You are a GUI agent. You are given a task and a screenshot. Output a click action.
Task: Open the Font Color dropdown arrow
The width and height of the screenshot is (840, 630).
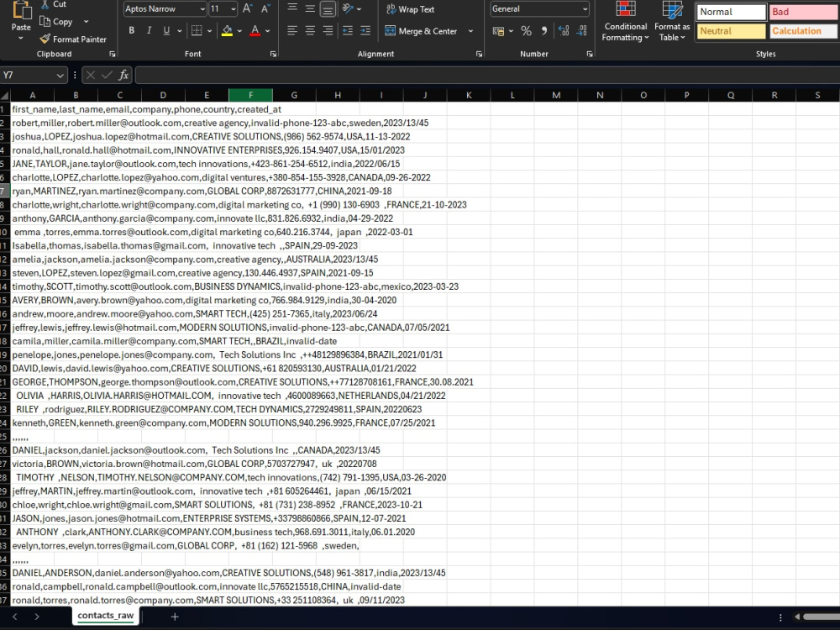pyautogui.click(x=267, y=31)
